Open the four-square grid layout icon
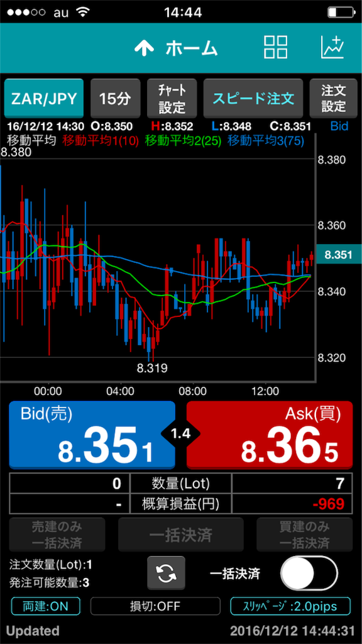 [x=275, y=47]
